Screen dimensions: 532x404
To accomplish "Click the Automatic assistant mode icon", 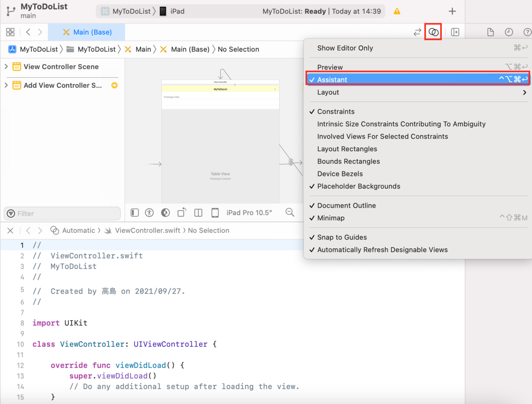I will coord(55,231).
